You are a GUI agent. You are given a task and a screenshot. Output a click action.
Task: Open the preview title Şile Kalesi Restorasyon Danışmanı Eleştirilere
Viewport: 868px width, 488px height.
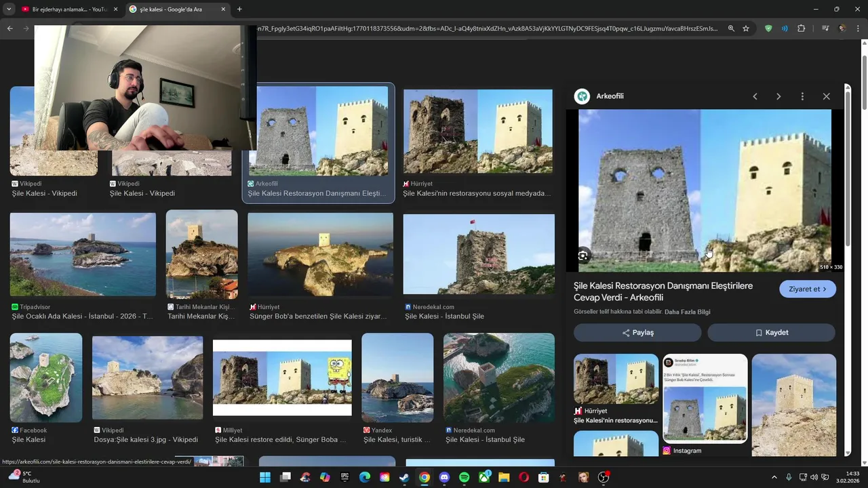[663, 291]
